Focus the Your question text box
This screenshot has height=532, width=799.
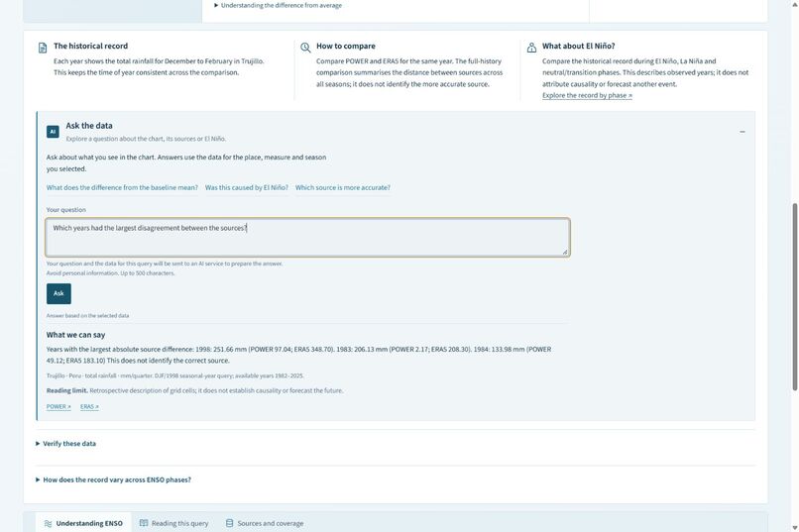tap(307, 237)
